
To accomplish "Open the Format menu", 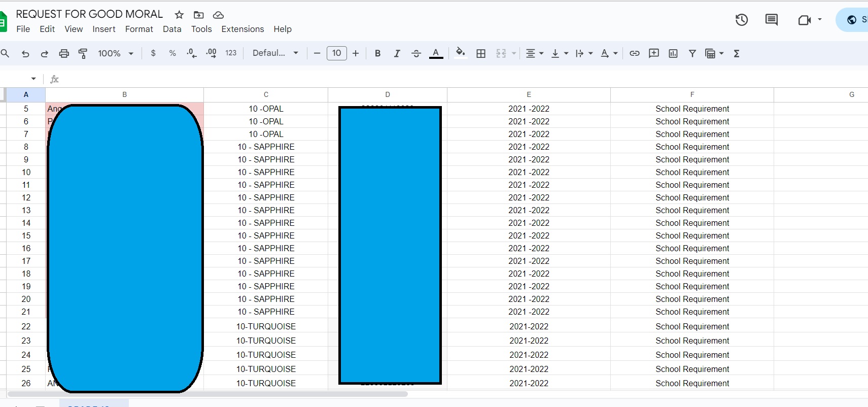I will [x=139, y=29].
